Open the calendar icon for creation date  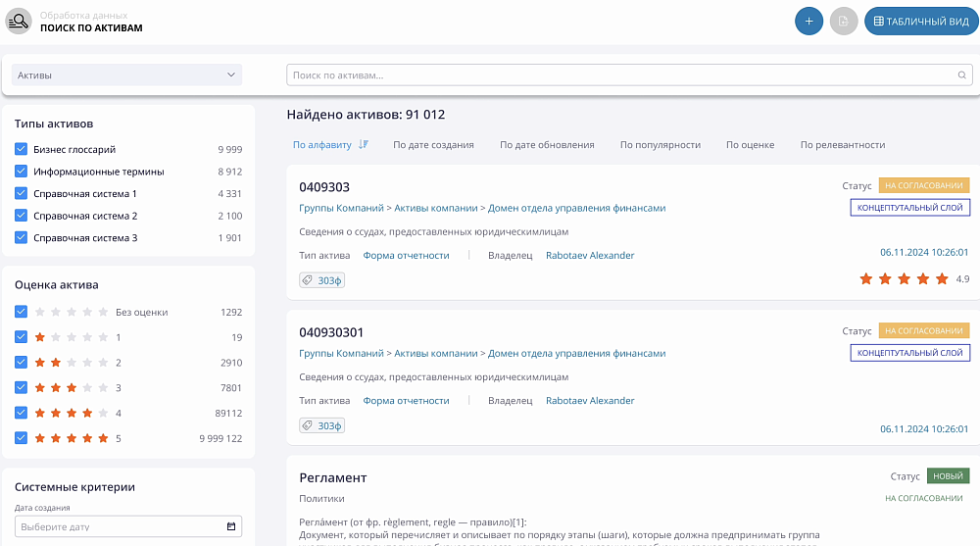(x=231, y=526)
